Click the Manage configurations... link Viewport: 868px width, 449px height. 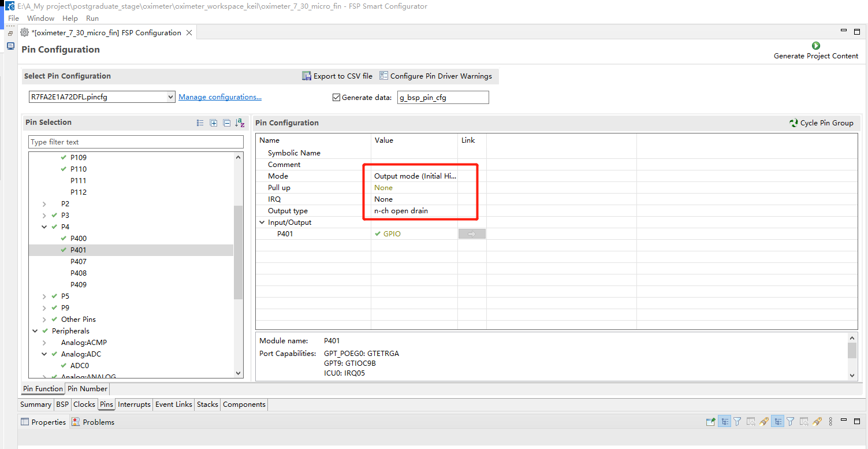point(220,97)
